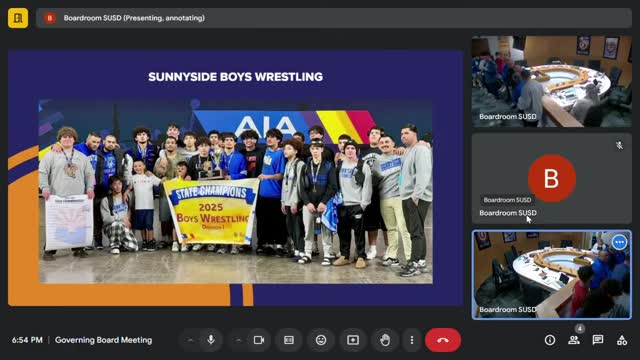This screenshot has width=640, height=360.
Task: Open meeting details info icon
Action: [x=550, y=340]
